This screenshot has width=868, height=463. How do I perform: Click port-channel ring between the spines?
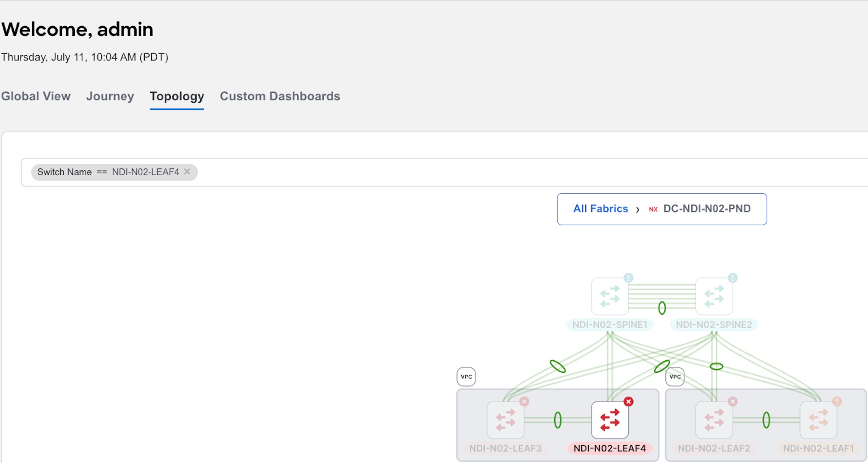662,308
